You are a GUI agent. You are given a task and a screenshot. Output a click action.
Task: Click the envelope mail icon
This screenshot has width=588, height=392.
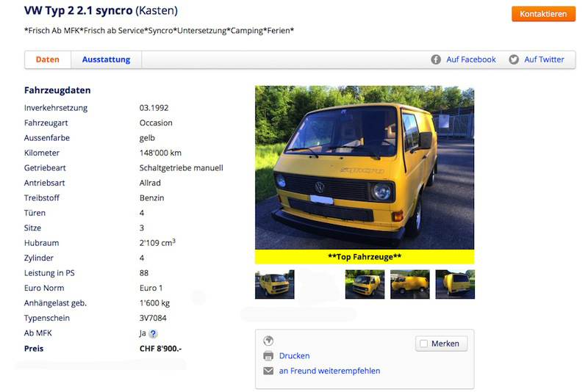tap(268, 371)
